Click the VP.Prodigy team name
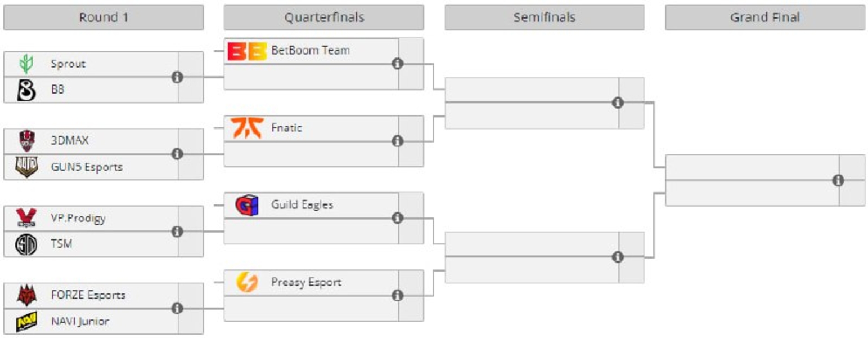Viewport: 868px width, 338px height. (x=78, y=219)
